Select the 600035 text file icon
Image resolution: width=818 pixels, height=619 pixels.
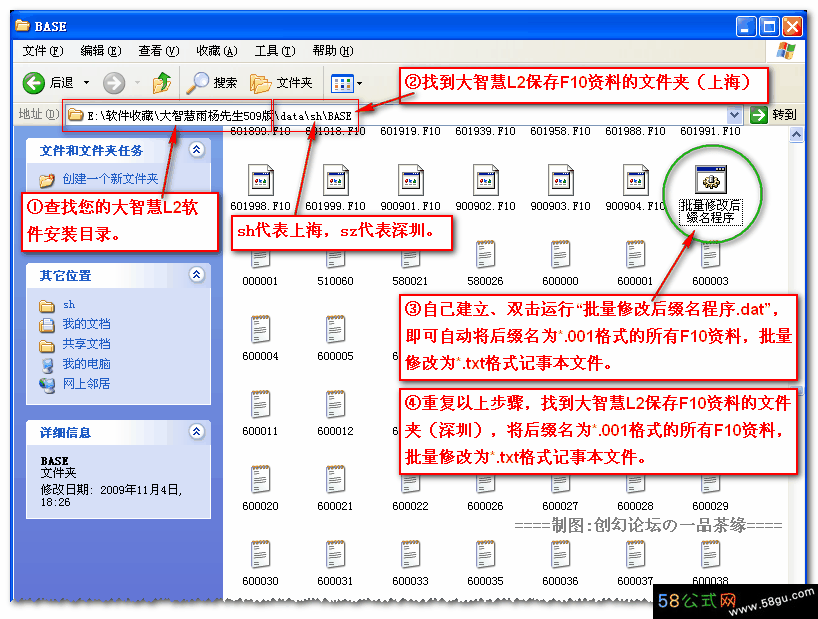coord(486,554)
